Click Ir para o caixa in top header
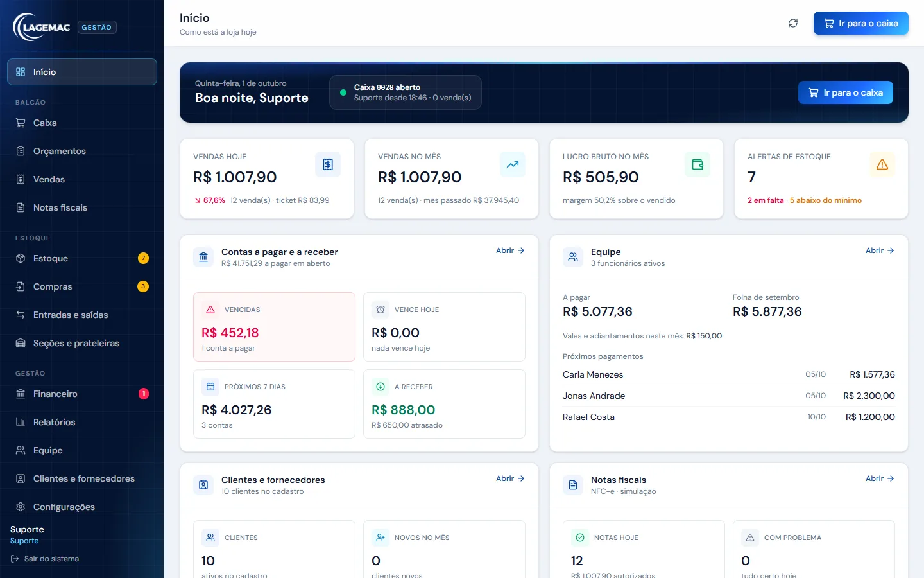 tap(861, 23)
